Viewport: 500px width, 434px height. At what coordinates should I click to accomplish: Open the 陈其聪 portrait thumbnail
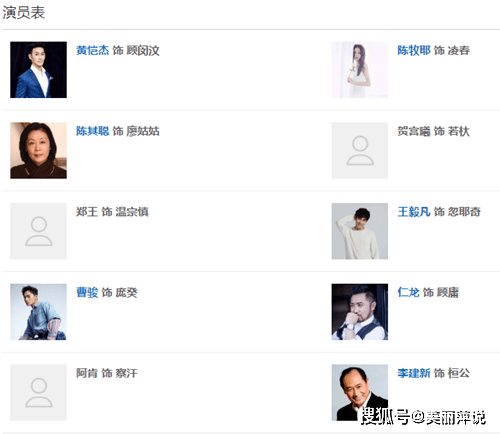click(38, 150)
